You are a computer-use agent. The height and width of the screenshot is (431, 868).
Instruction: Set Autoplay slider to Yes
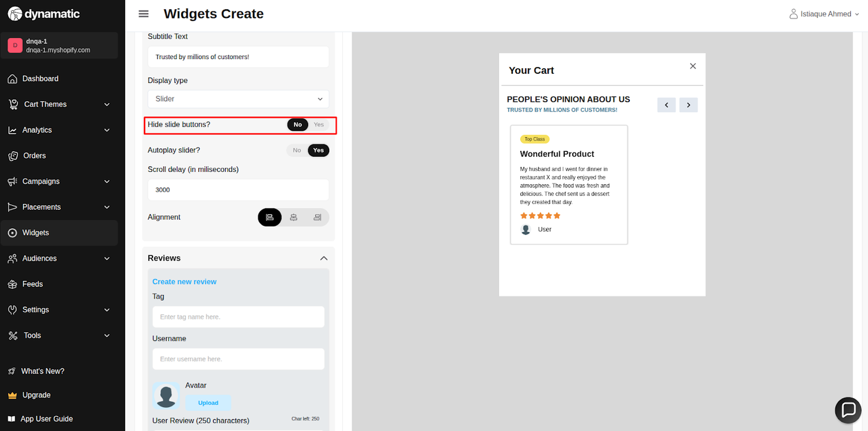coord(319,150)
